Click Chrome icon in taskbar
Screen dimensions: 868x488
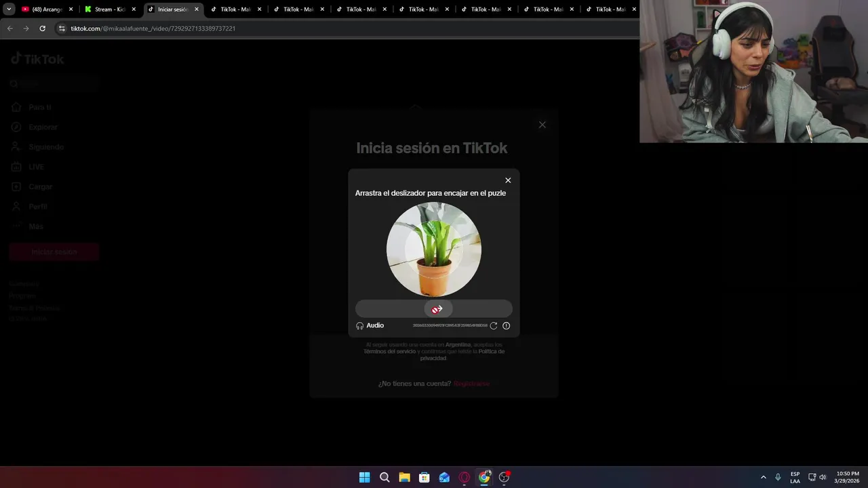pyautogui.click(x=484, y=477)
